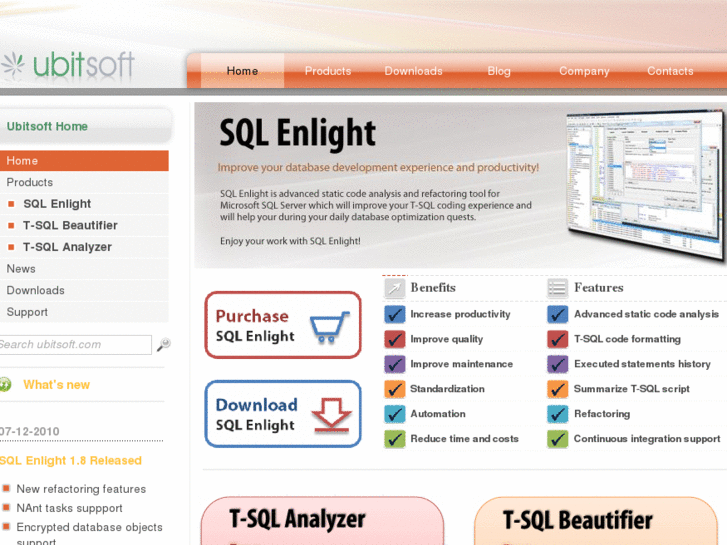
Task: Open the Home tab in top navigation
Action: [x=242, y=71]
